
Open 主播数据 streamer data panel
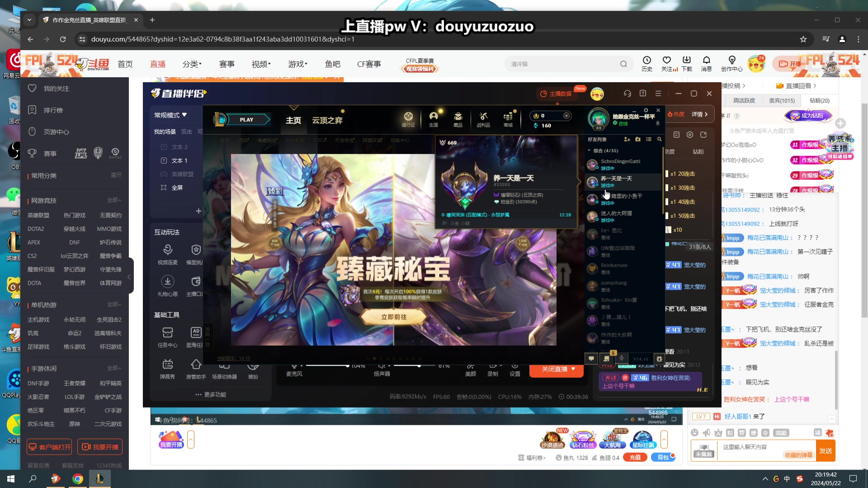pos(556,94)
